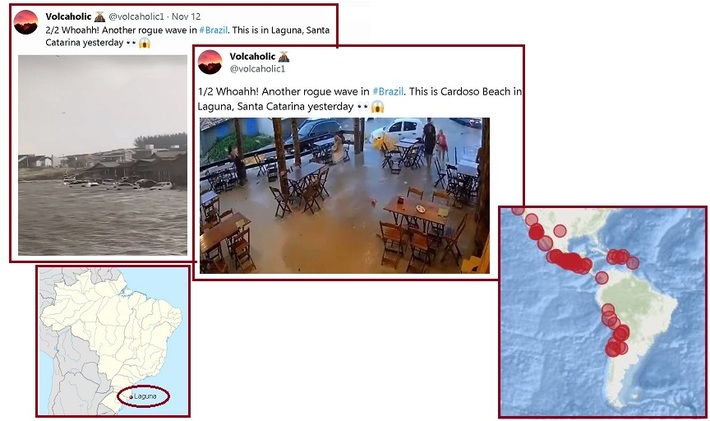The height and width of the screenshot is (421, 710).
Task: Open the Volcaholic display name in the first tweet
Action: [68, 17]
